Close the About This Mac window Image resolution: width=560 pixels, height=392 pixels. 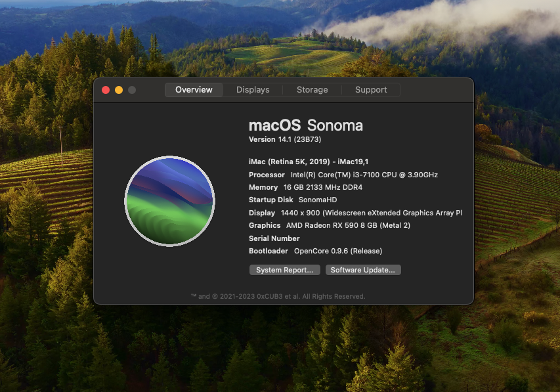tap(106, 90)
